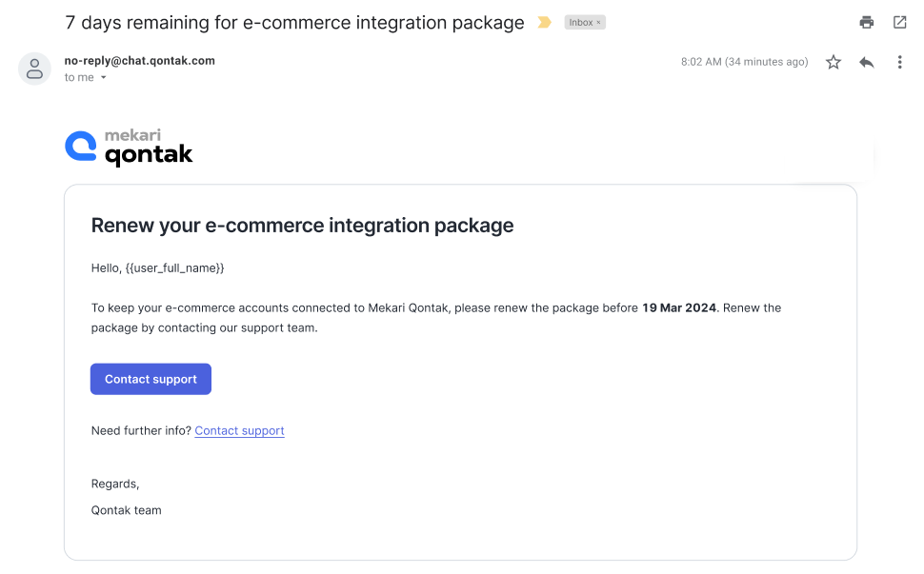Click the {{user_full_name}} placeholder text
Viewport: 924px width, 574px height.
(x=174, y=268)
